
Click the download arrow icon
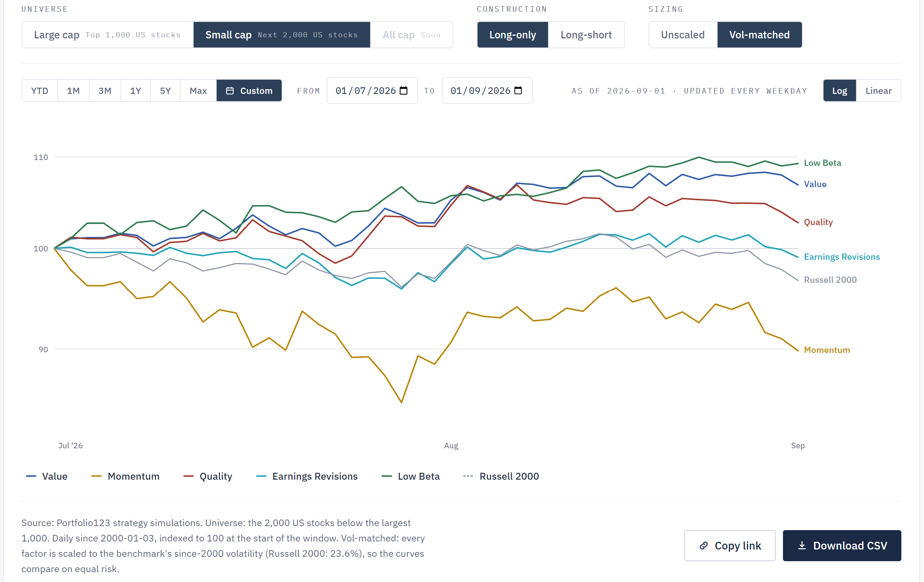click(x=802, y=545)
